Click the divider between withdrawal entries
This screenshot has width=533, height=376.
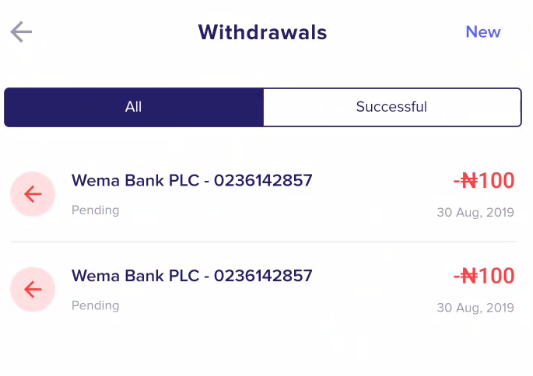coord(263,242)
